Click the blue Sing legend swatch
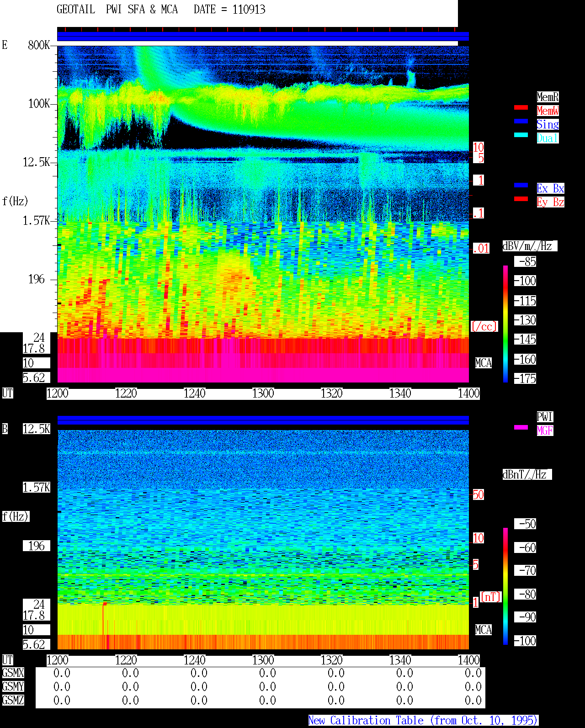 coord(521,121)
